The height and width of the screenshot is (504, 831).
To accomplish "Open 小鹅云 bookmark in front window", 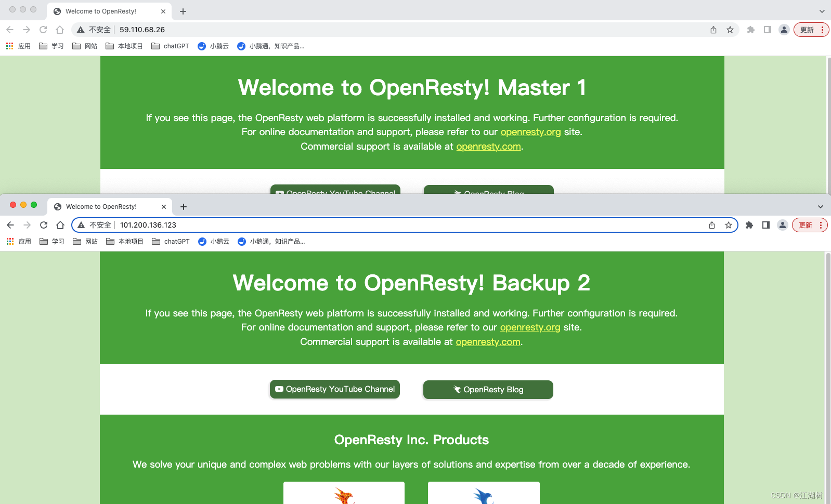I will pos(214,242).
